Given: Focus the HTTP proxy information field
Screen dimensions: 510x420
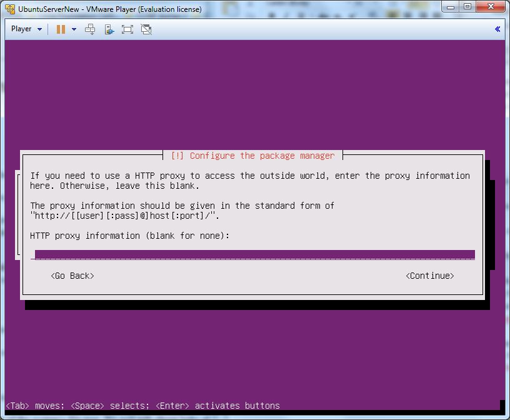Looking at the screenshot, I should (254, 254).
